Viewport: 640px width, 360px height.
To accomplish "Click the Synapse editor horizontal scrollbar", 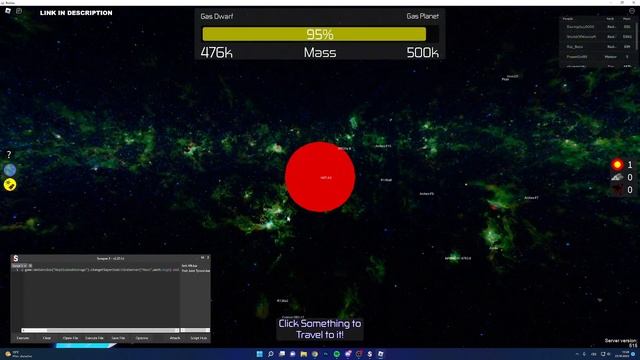I will tap(100, 330).
